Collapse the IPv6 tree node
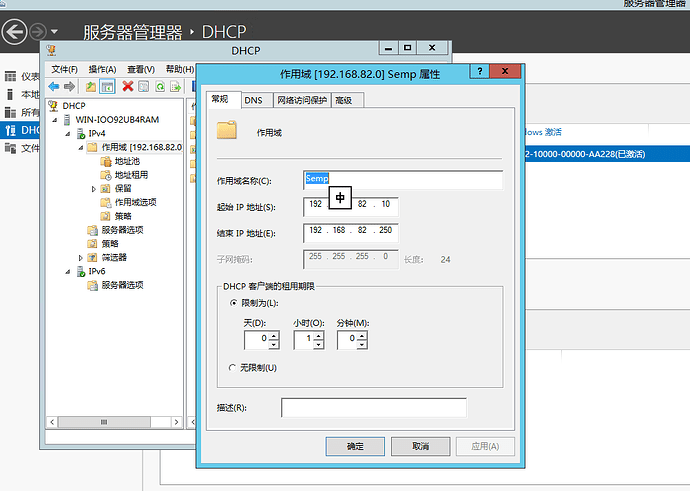Image resolution: width=690 pixels, height=491 pixels. tap(67, 271)
